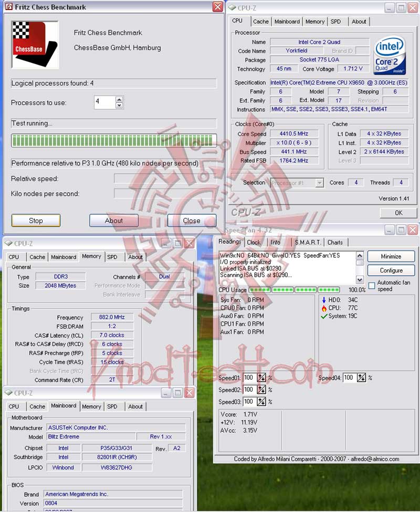Open Memory tab in Mainboard CPU-Z window
The width and height of the screenshot is (420, 512).
pos(91,406)
